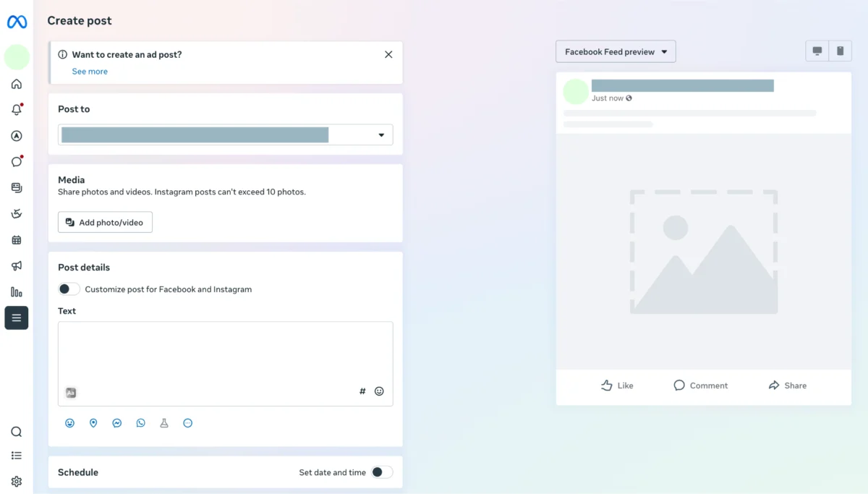Open the profile avatar in the sidebar
Screen dimensions: 868x494
click(x=17, y=57)
